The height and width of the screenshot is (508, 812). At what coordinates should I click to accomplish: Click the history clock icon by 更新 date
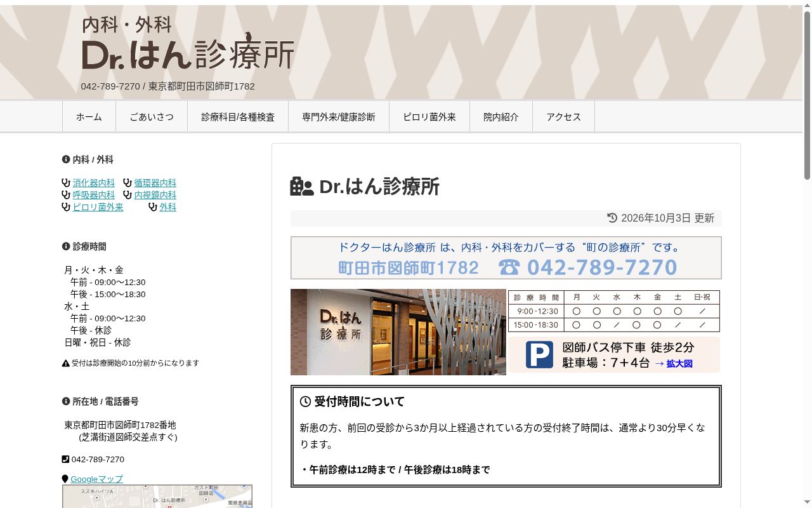pos(612,218)
